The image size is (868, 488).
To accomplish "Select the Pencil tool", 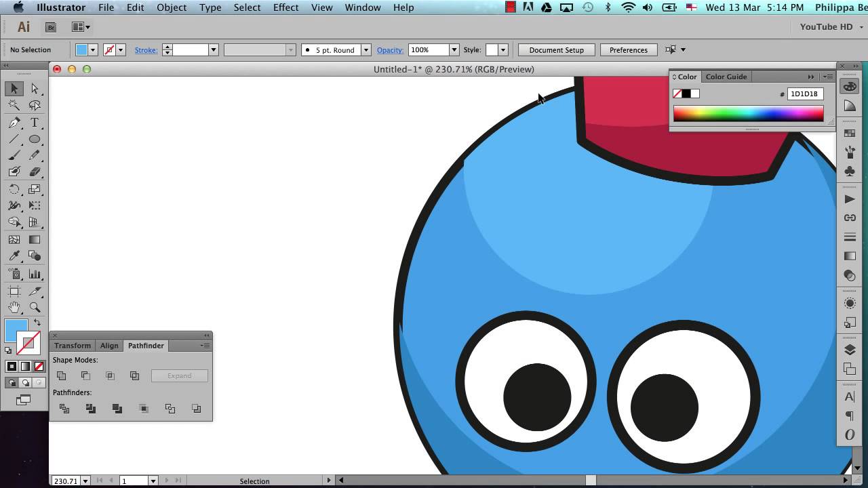I will 35,156.
